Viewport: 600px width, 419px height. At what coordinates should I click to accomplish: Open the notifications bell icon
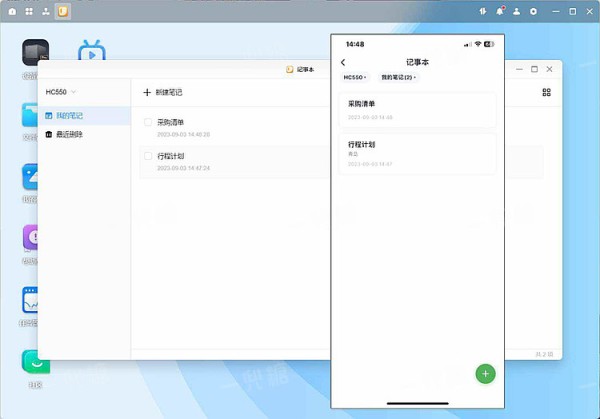500,11
